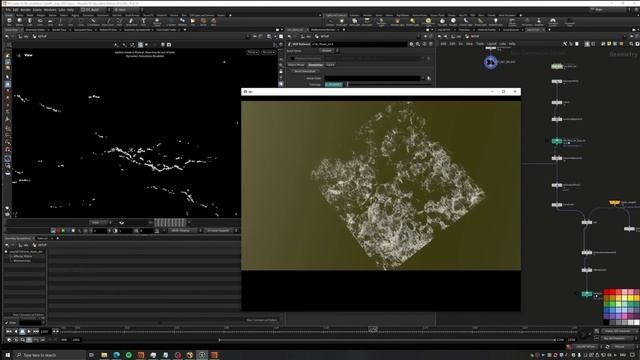Add an Environment Light from shelf

pyautogui.click(x=428, y=22)
